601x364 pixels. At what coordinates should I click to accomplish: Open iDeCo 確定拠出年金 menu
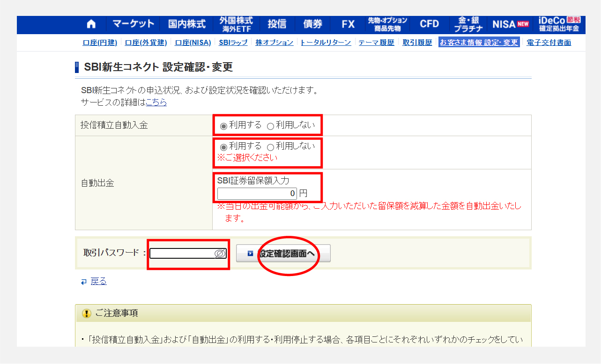click(x=559, y=24)
